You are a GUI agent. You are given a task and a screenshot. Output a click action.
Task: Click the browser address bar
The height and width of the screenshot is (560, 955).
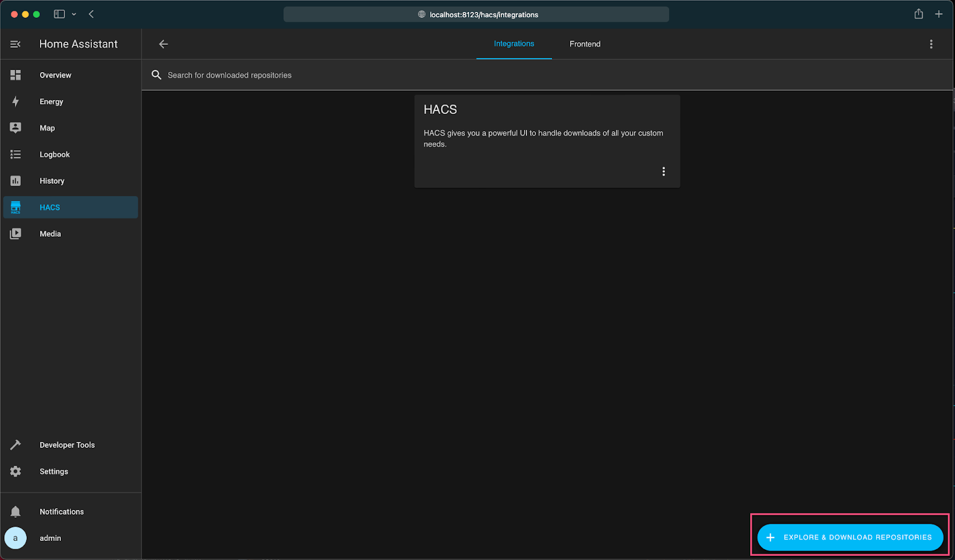476,14
